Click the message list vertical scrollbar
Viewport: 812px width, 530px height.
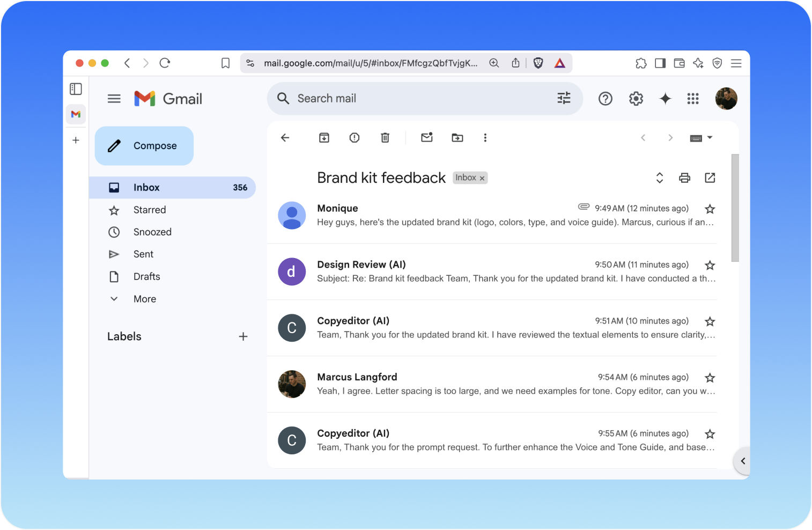[x=735, y=208]
